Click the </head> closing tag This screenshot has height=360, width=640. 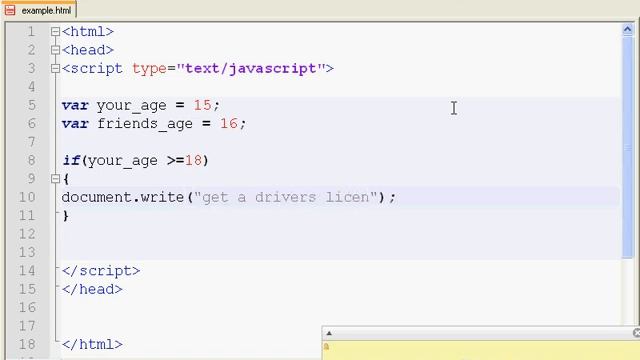click(92, 289)
